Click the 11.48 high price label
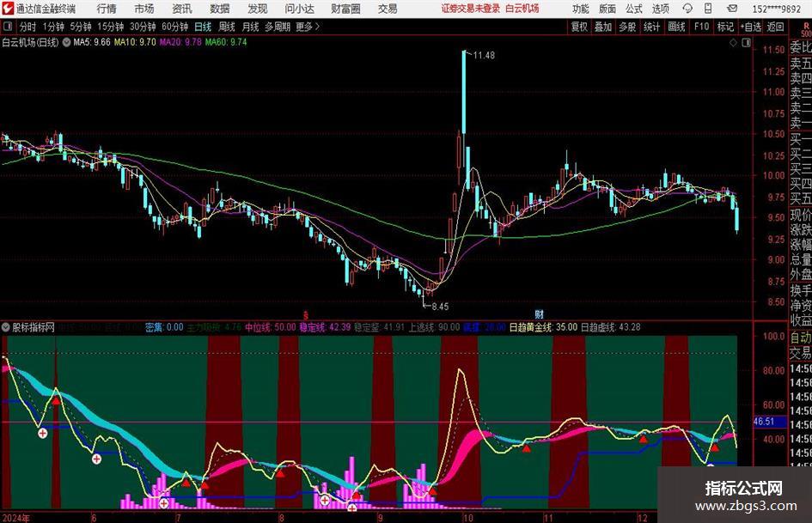This screenshot has height=523, width=812. point(484,56)
